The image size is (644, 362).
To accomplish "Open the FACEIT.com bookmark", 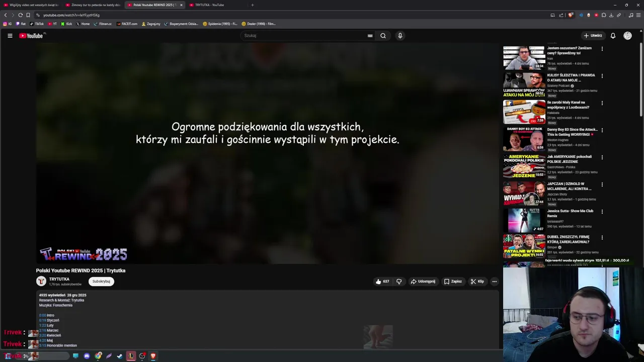I will coord(127,24).
